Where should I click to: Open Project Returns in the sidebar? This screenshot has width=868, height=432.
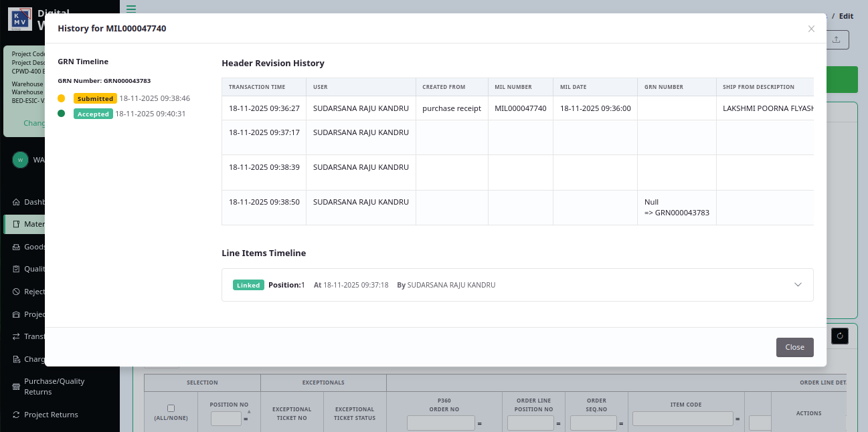[x=51, y=415]
